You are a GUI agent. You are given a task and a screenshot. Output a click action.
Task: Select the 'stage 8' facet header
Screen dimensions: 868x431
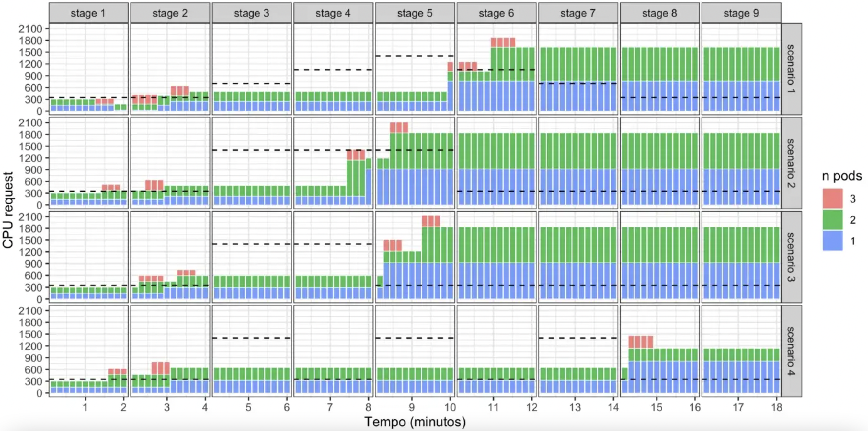coord(659,13)
